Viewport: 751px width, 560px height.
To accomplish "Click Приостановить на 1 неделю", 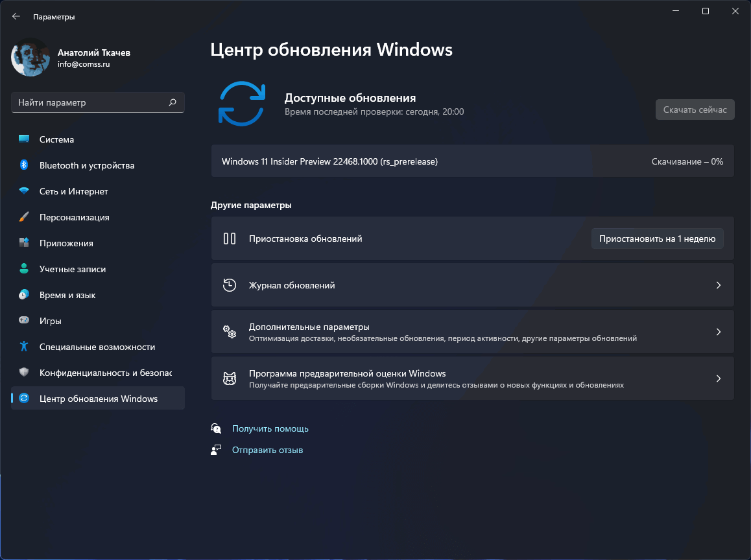I will point(657,239).
